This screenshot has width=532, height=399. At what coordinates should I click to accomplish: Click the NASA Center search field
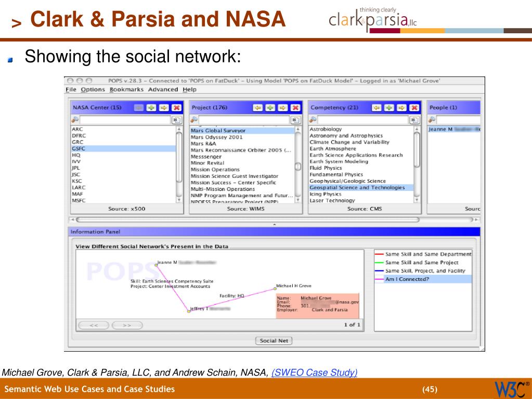(x=125, y=120)
